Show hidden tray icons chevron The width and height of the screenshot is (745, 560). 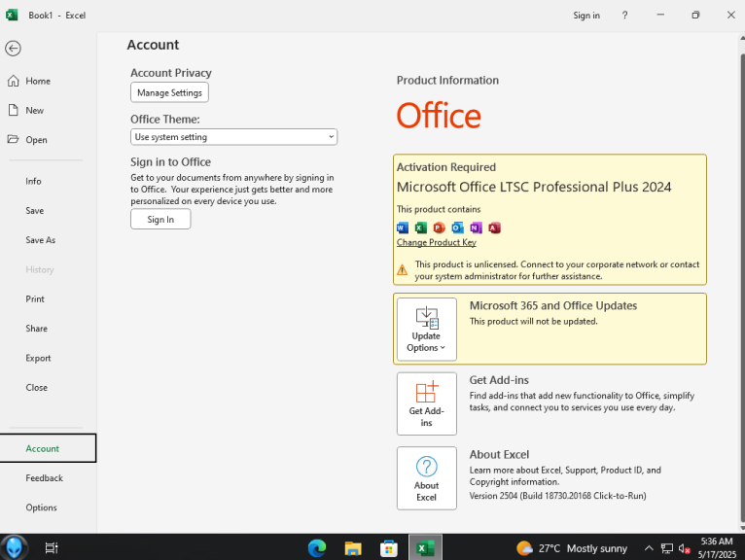click(x=649, y=548)
